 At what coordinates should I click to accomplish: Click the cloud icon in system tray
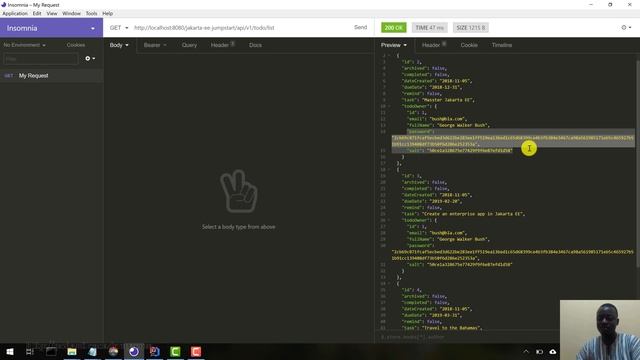pyautogui.click(x=553, y=351)
